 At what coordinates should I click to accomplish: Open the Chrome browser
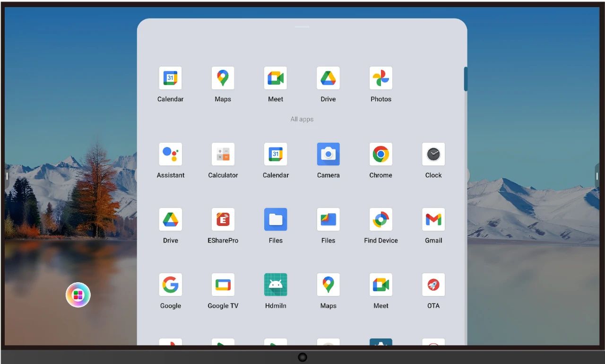point(381,154)
